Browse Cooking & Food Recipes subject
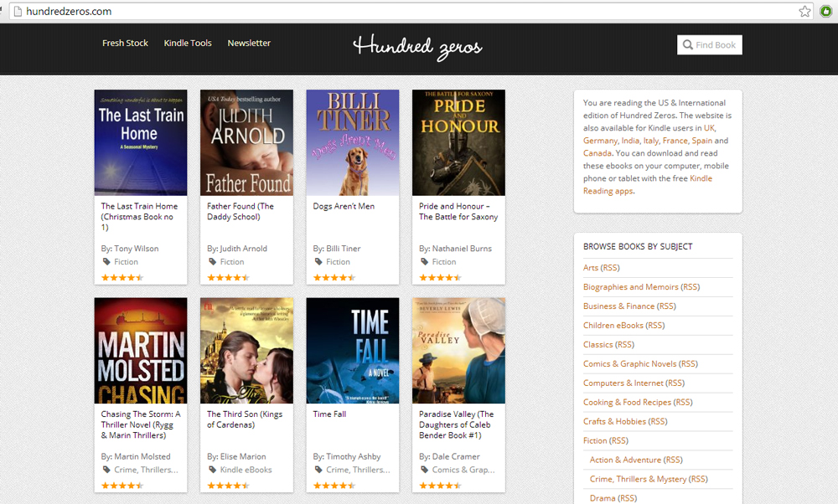The height and width of the screenshot is (504, 838). [x=627, y=402]
